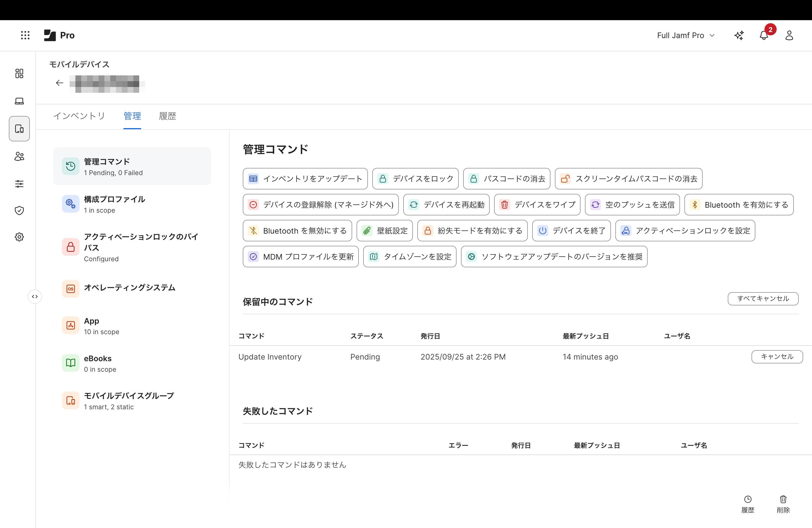Screen dimensions: 812x528
Task: Click the back arrow next to device name
Action: (60, 83)
